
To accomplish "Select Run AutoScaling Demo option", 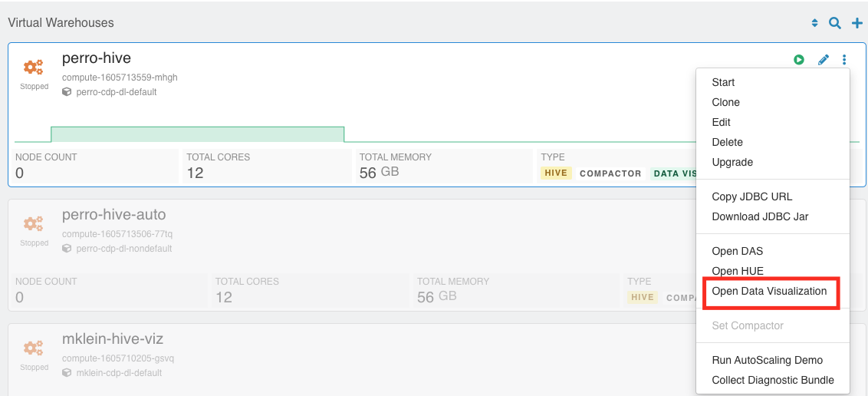I will point(767,360).
